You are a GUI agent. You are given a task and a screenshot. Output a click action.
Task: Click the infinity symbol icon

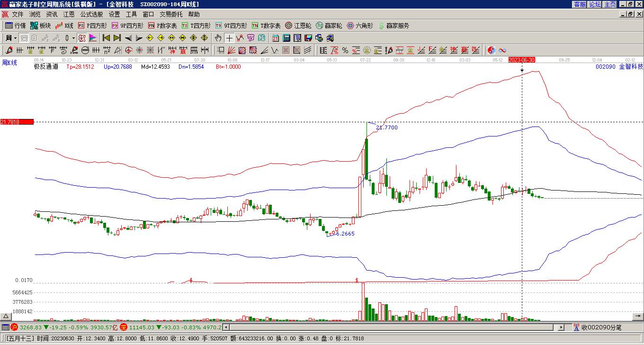[502, 50]
